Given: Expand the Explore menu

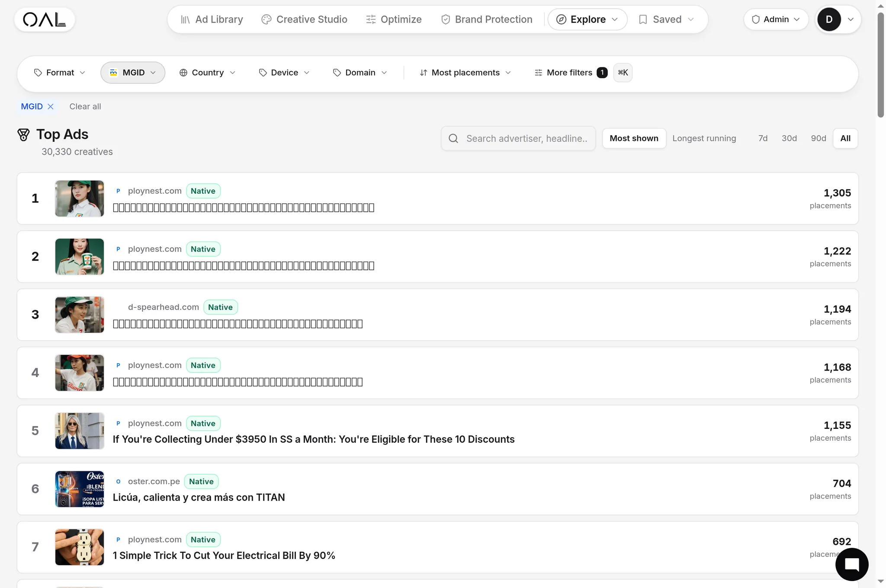Looking at the screenshot, I should [x=587, y=19].
